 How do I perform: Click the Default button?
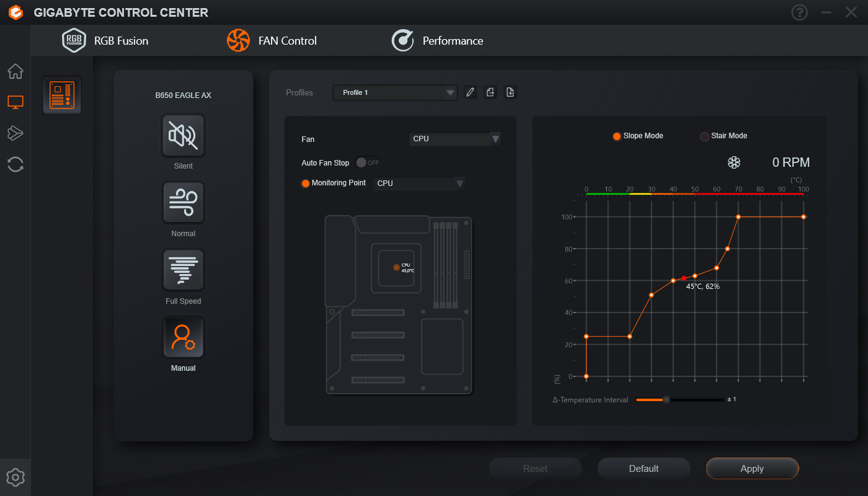(x=644, y=469)
